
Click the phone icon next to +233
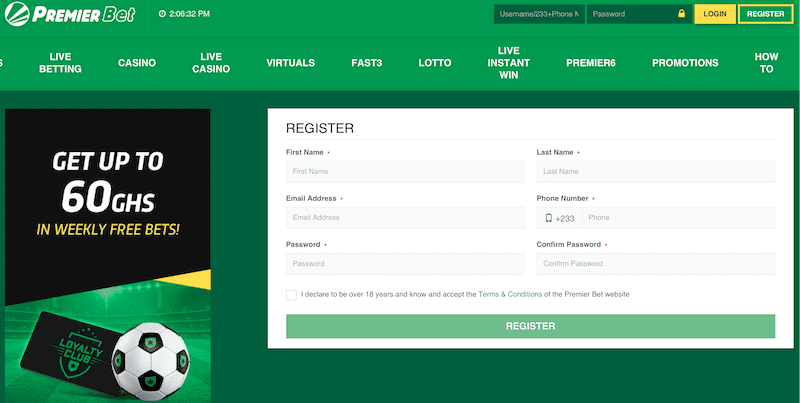point(548,218)
